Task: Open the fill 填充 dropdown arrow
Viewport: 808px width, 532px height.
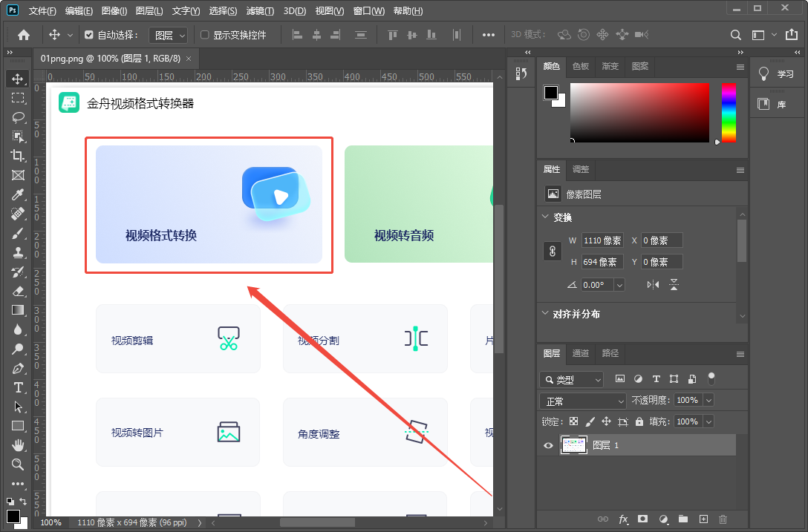Action: (x=709, y=421)
